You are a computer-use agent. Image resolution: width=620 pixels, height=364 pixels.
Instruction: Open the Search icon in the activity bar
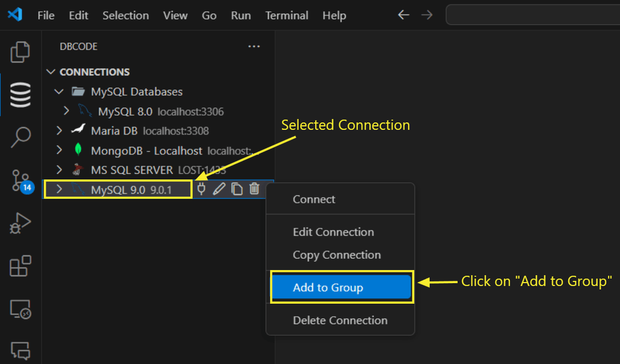pyautogui.click(x=20, y=137)
